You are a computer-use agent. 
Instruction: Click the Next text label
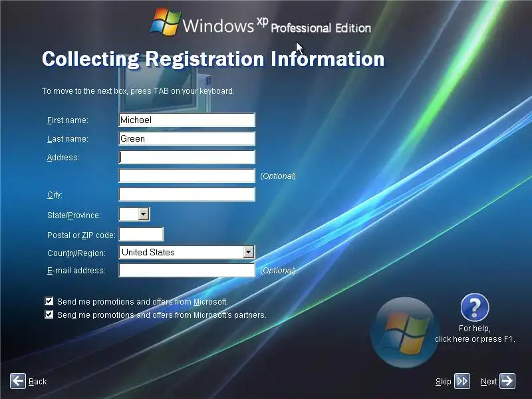(489, 382)
